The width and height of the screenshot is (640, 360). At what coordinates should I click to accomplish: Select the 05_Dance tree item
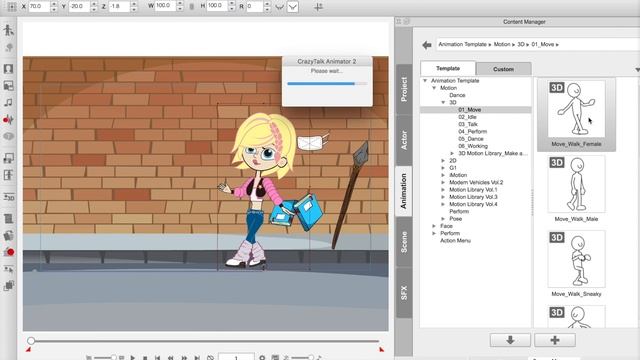point(471,139)
